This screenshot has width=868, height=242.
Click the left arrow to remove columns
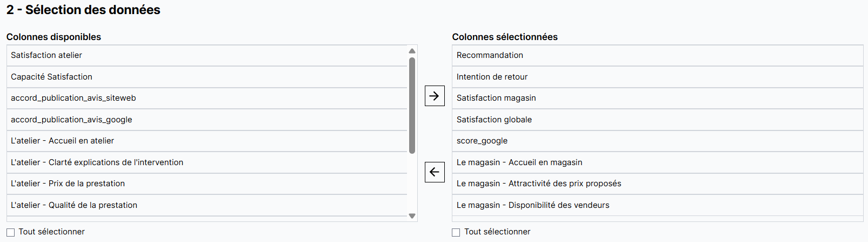click(x=435, y=172)
